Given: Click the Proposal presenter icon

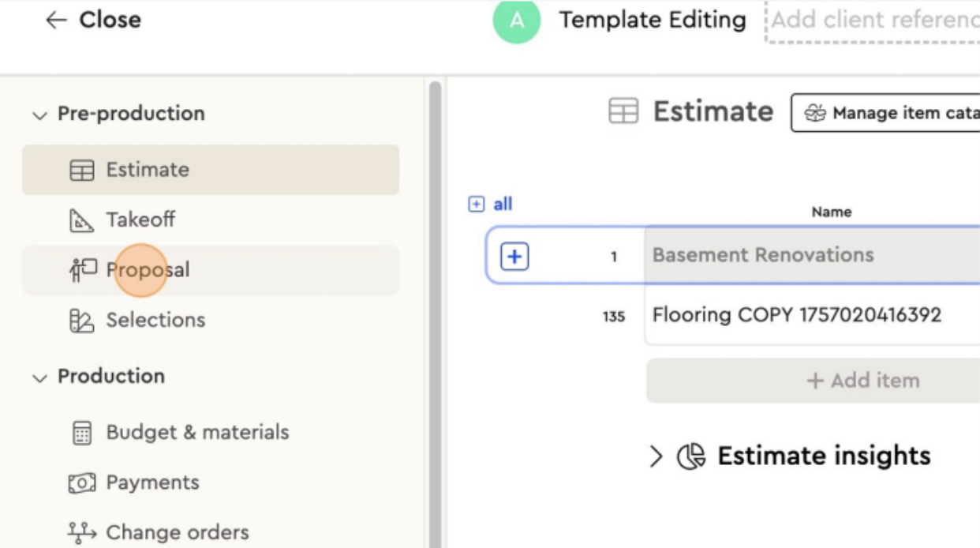Looking at the screenshot, I should 83,270.
